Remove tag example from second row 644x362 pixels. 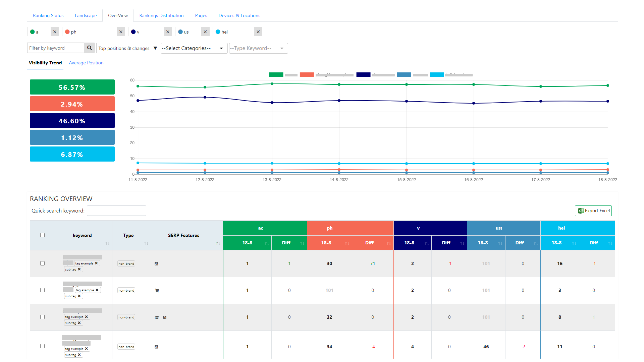point(97,290)
